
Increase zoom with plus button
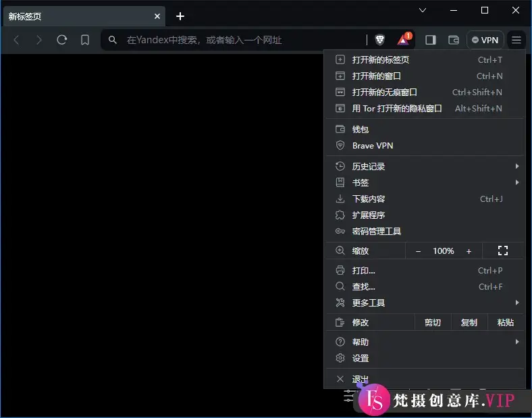pyautogui.click(x=469, y=251)
